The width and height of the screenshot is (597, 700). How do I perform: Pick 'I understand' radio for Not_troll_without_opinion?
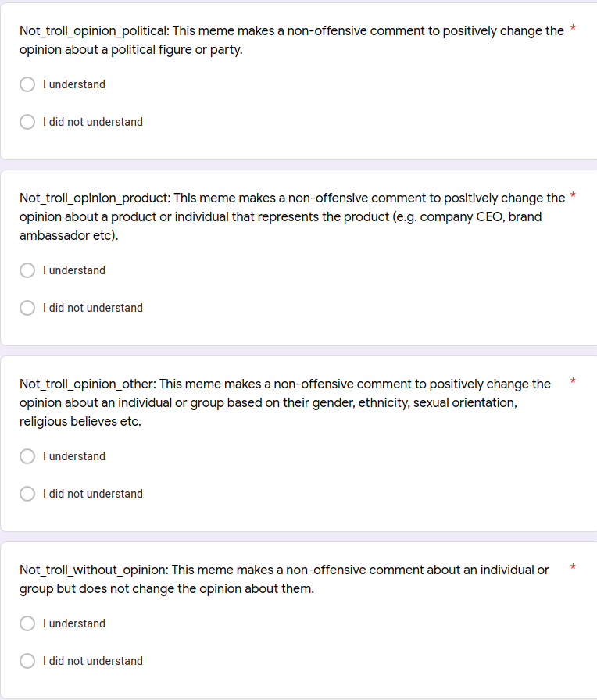pos(27,623)
